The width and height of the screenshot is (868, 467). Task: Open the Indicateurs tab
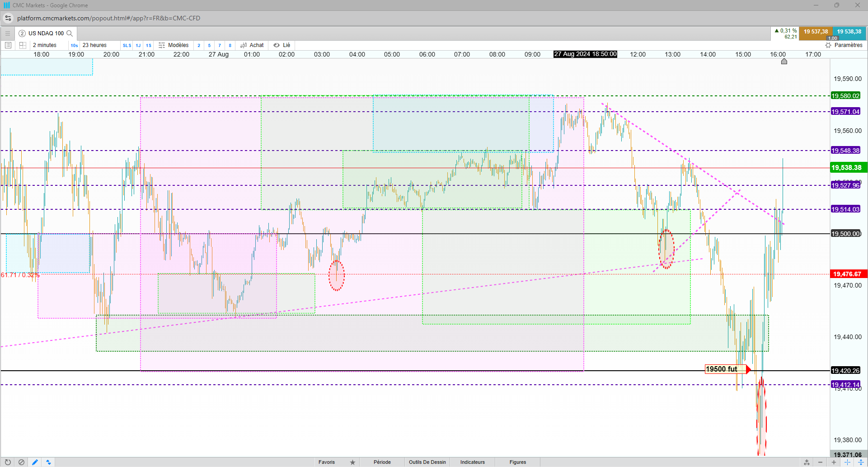click(x=473, y=462)
